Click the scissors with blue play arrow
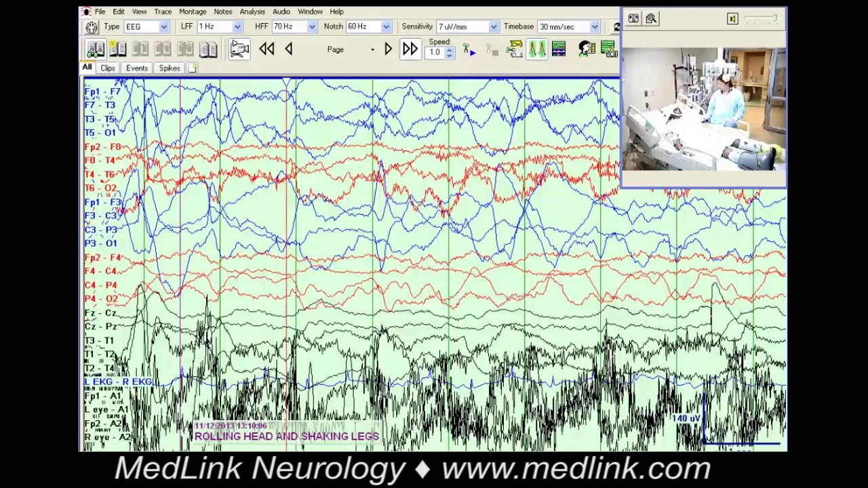Image resolution: width=868 pixels, height=488 pixels. pos(469,49)
